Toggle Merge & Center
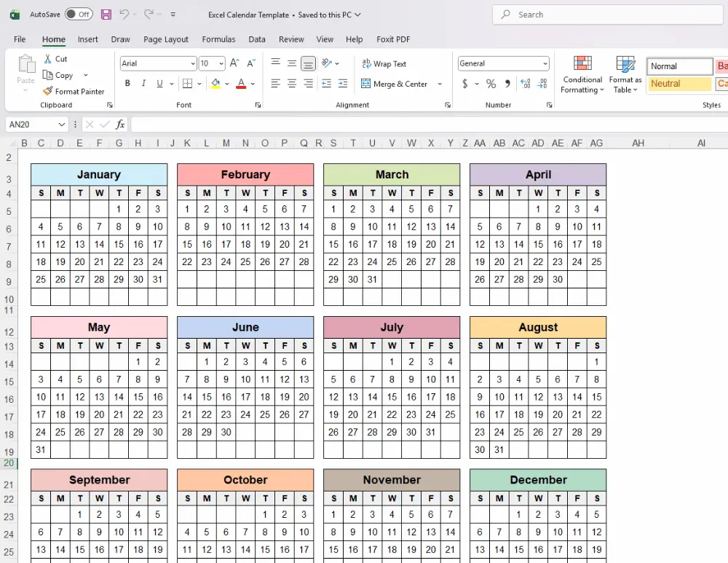The width and height of the screenshot is (728, 563). [x=397, y=84]
